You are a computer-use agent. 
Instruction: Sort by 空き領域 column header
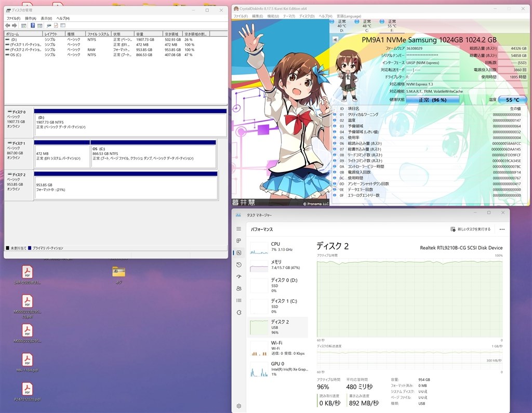coord(172,34)
